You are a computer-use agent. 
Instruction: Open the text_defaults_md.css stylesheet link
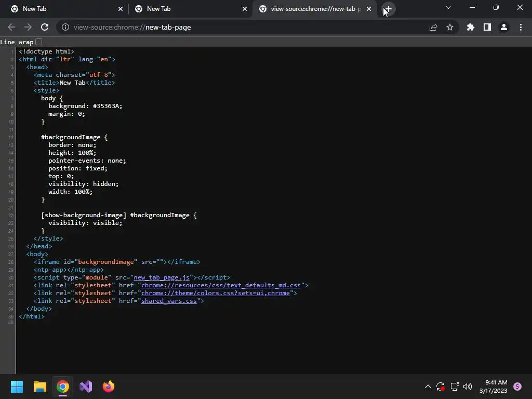tap(221, 285)
